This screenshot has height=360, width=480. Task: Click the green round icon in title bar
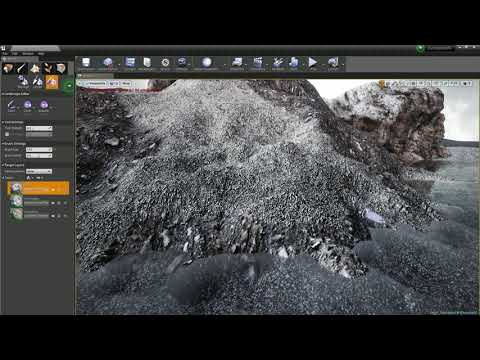(420, 49)
